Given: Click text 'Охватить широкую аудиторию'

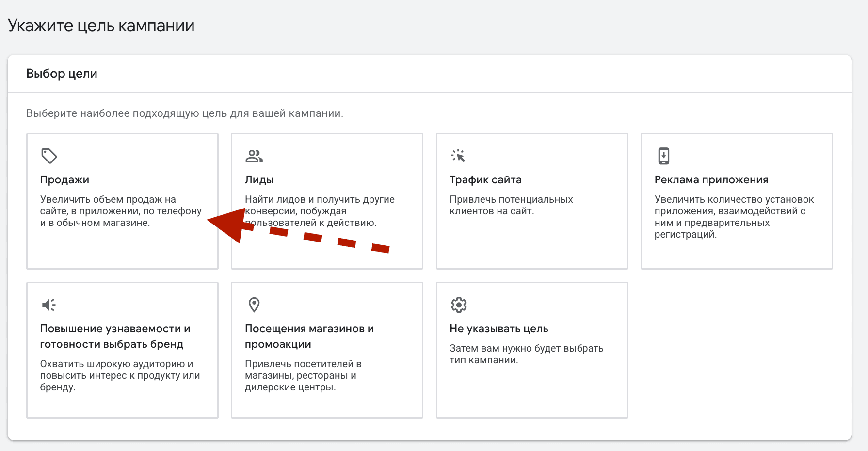Looking at the screenshot, I should click(113, 364).
